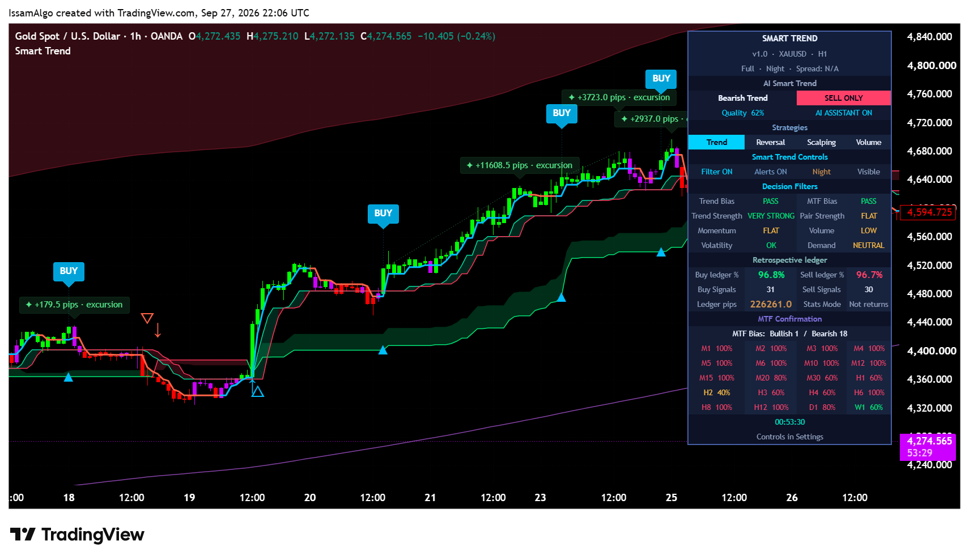The width and height of the screenshot is (969, 560).
Task: Click the Buy ledger 96.8% value
Action: tap(771, 275)
